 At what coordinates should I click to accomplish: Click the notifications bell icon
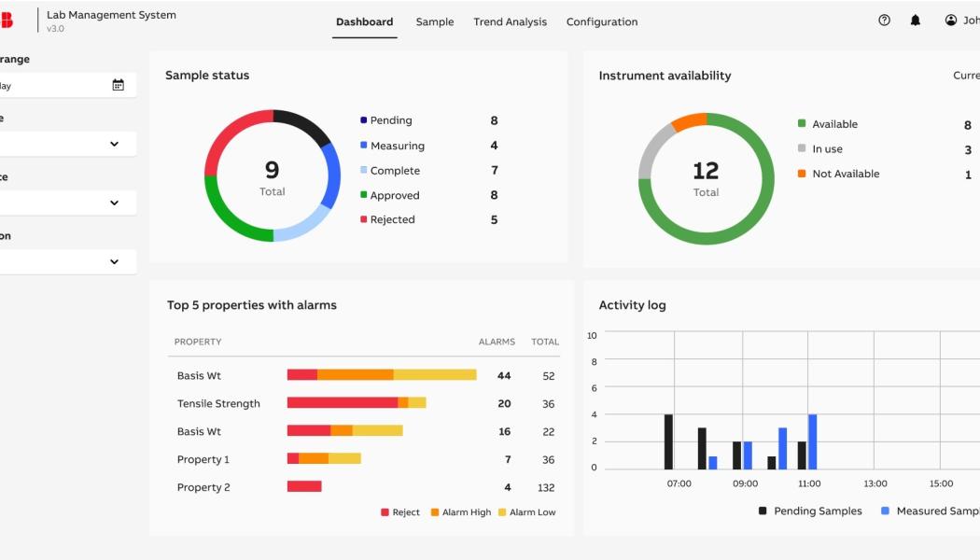916,21
